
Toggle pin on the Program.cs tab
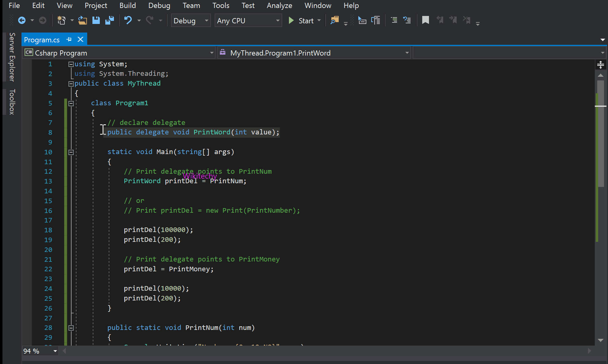pyautogui.click(x=69, y=40)
